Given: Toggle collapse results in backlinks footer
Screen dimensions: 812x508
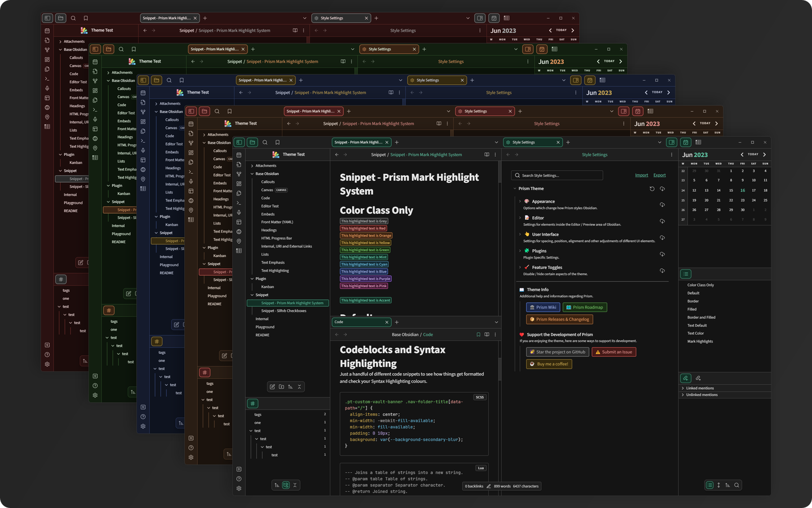Looking at the screenshot, I should point(709,485).
